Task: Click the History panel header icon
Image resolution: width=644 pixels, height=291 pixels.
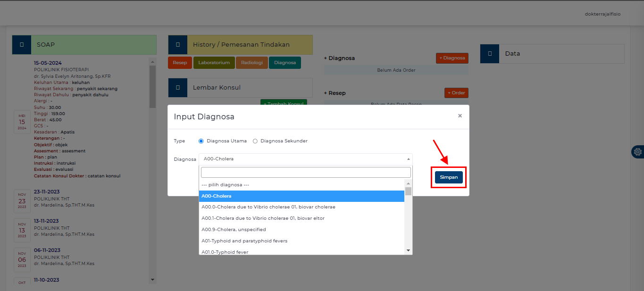Action: click(x=177, y=45)
